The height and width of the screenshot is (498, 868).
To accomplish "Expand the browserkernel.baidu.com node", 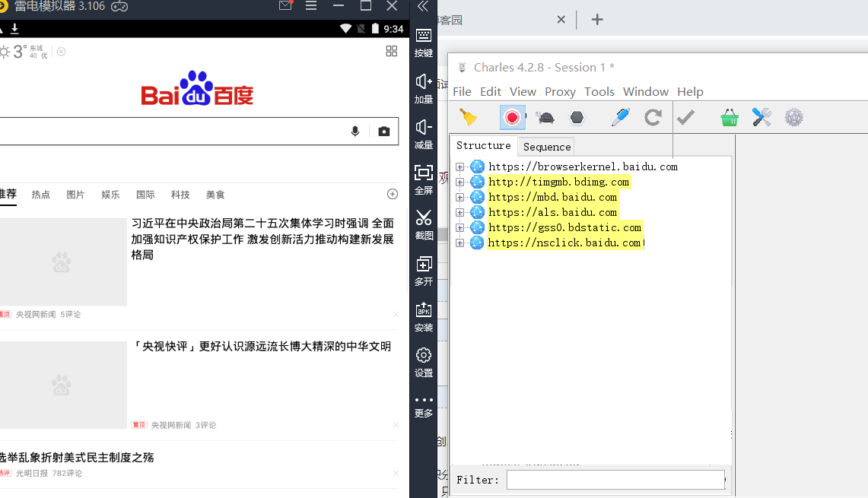I will 459,167.
